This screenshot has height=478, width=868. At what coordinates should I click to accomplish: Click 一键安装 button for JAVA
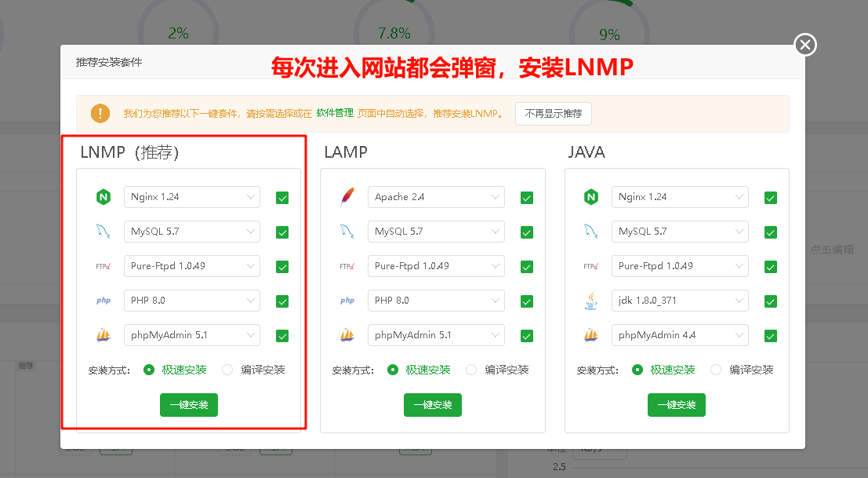677,405
